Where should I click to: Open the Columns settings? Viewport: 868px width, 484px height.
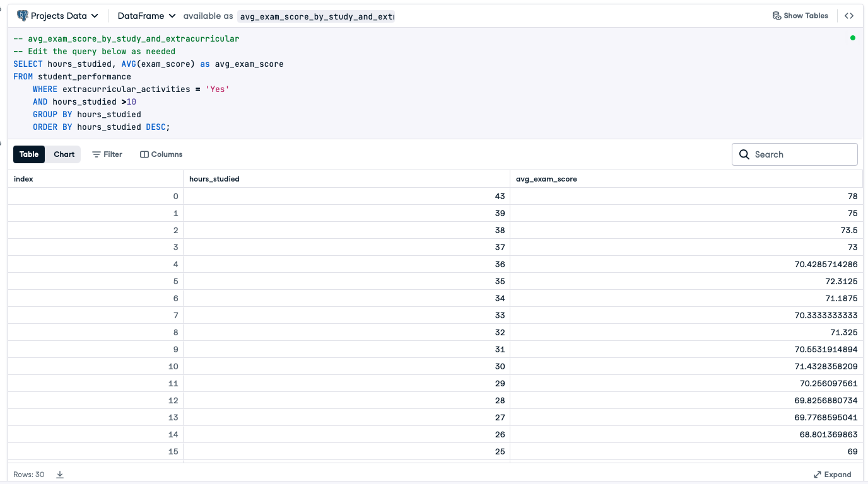(161, 154)
